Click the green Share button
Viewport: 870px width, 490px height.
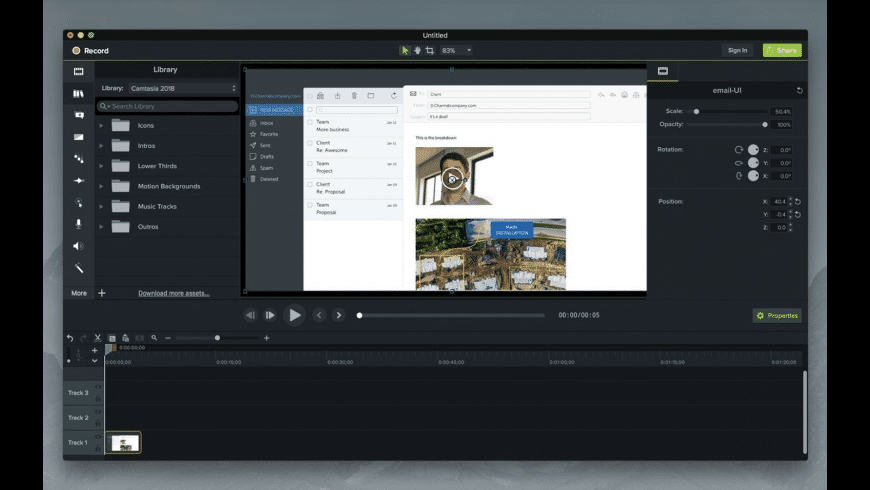pyautogui.click(x=782, y=50)
